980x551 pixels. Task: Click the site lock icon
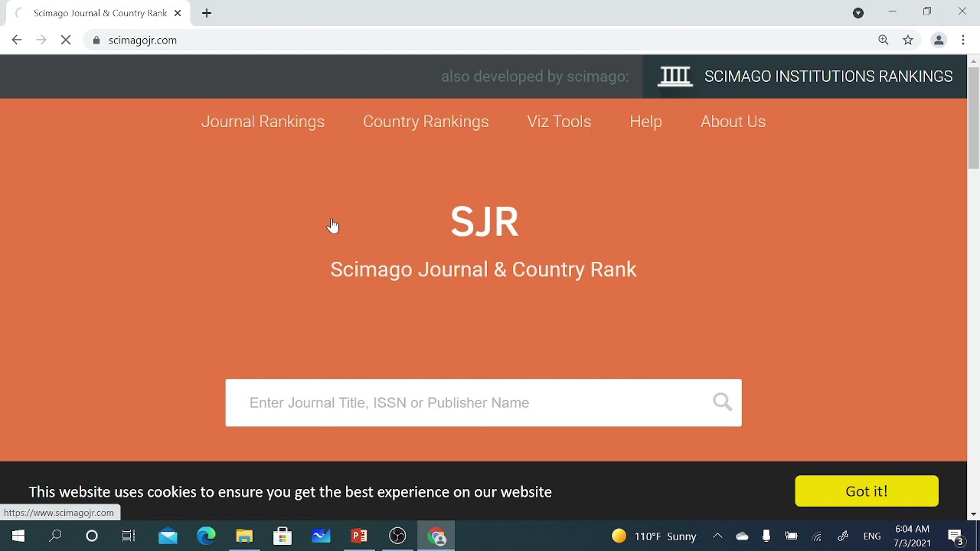coord(96,41)
